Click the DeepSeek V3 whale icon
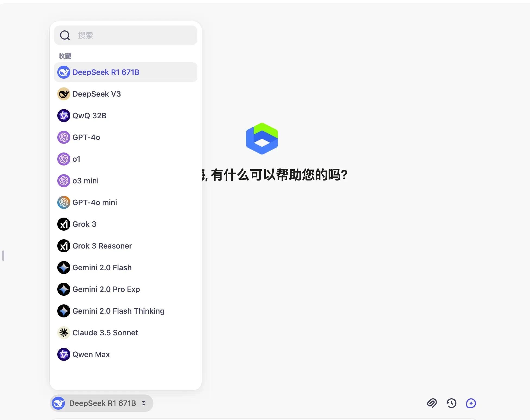530x420 pixels. [64, 94]
